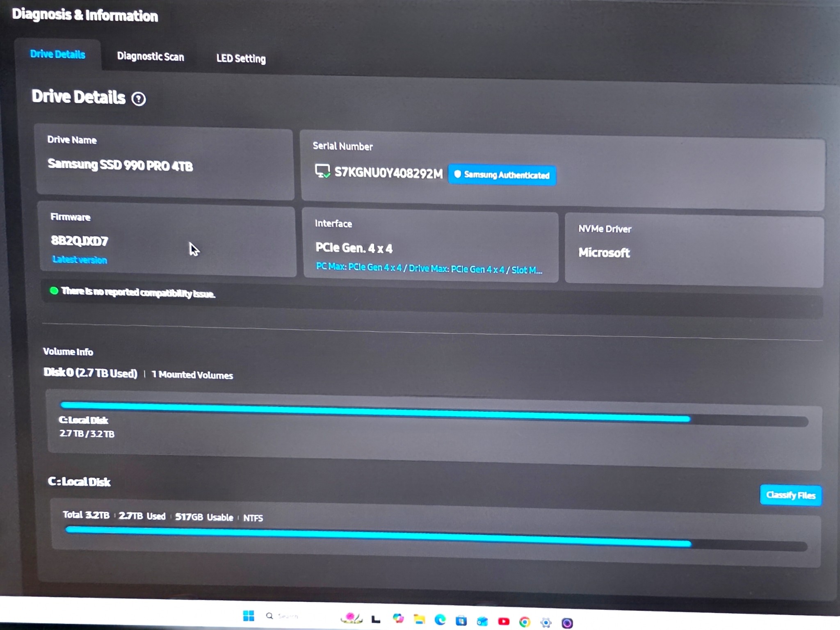Screen dimensions: 840x630
Task: Click the firmware value 8B2QJXD7
Action: point(80,240)
